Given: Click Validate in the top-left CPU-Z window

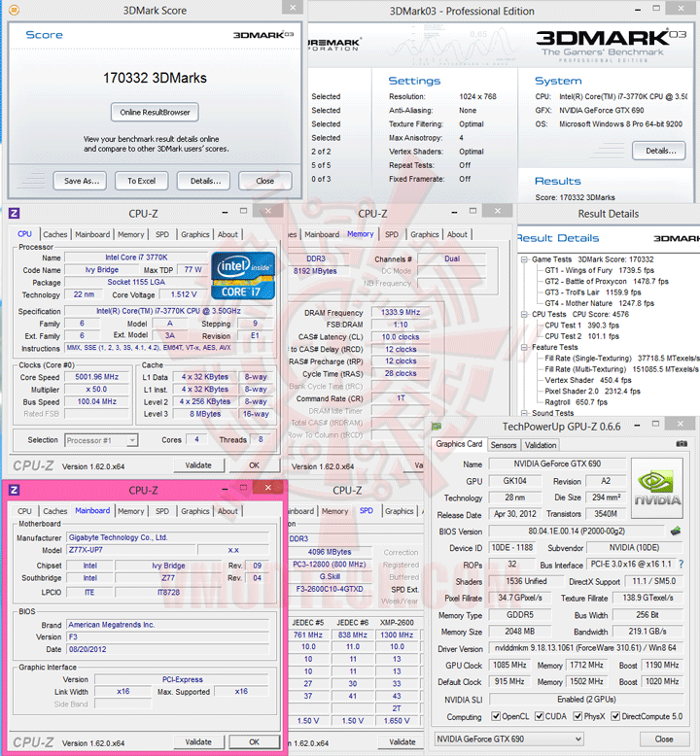Looking at the screenshot, I should point(198,465).
